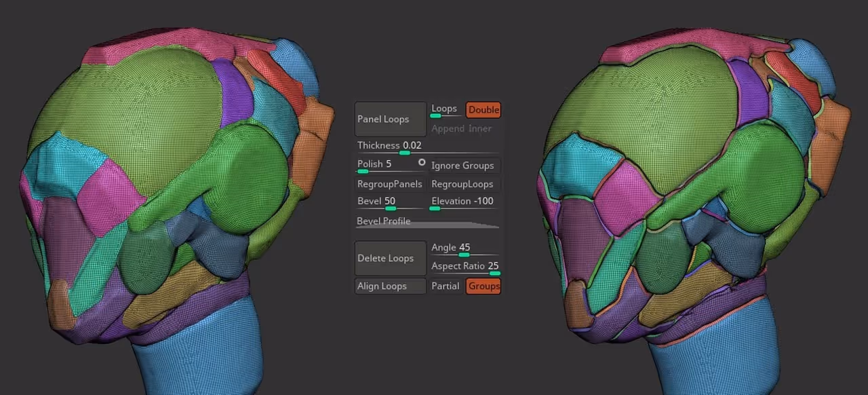Adjust the Aspect Ratio 25 slider

point(465,267)
